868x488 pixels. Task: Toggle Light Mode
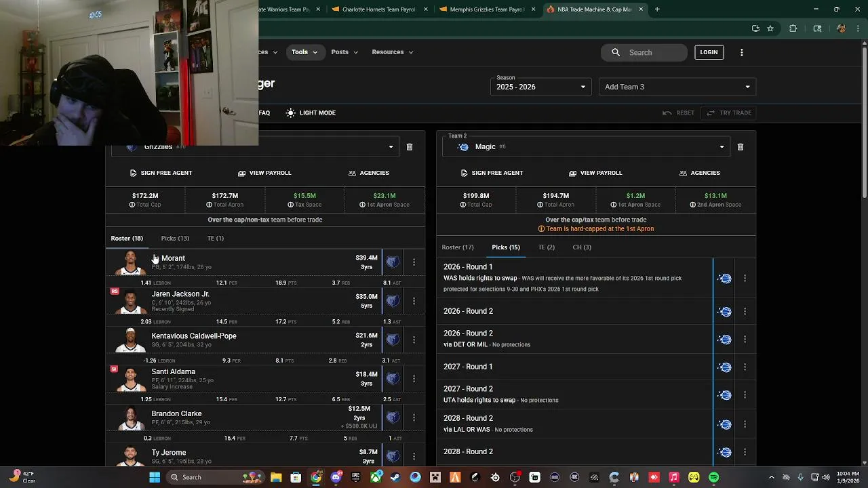pos(311,113)
